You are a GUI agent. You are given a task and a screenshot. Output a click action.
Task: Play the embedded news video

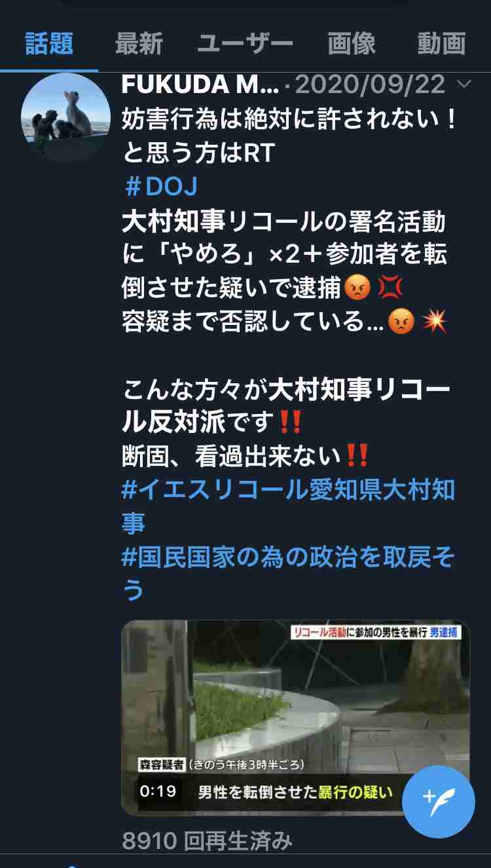click(x=295, y=717)
